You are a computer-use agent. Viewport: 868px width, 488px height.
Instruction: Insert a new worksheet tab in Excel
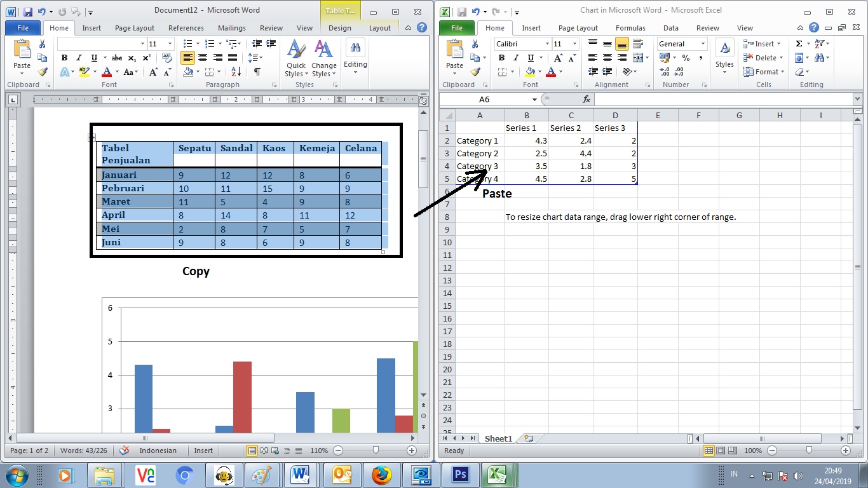529,438
